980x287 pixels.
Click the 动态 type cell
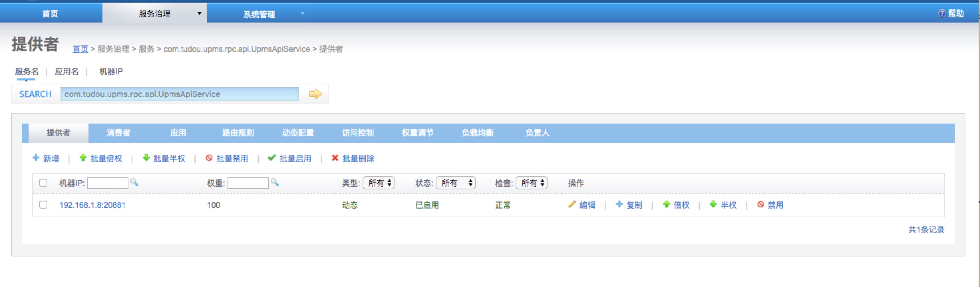coord(350,205)
